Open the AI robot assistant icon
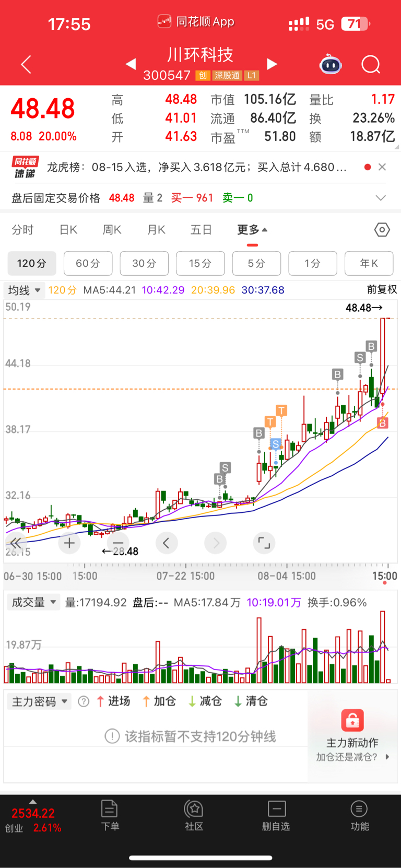 click(x=331, y=64)
